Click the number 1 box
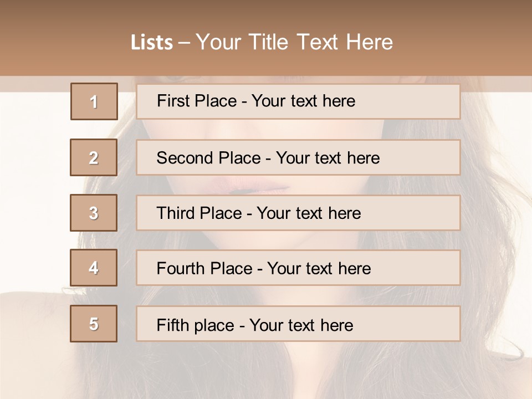 coord(94,101)
